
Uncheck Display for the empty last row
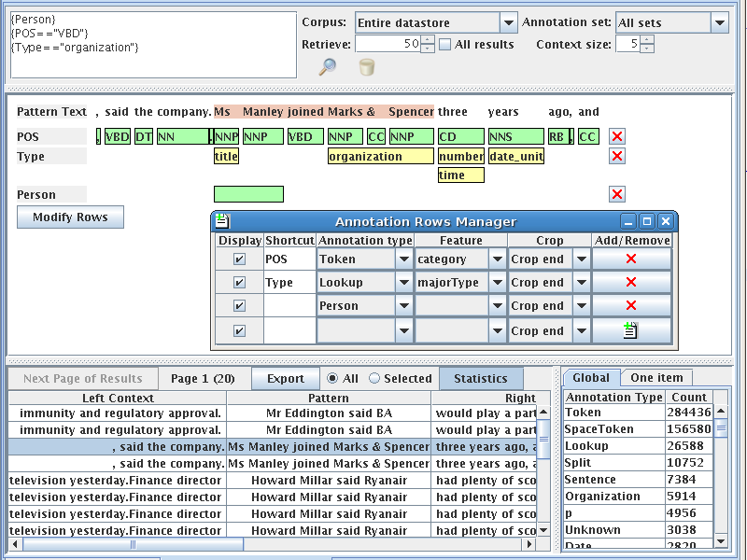(239, 330)
